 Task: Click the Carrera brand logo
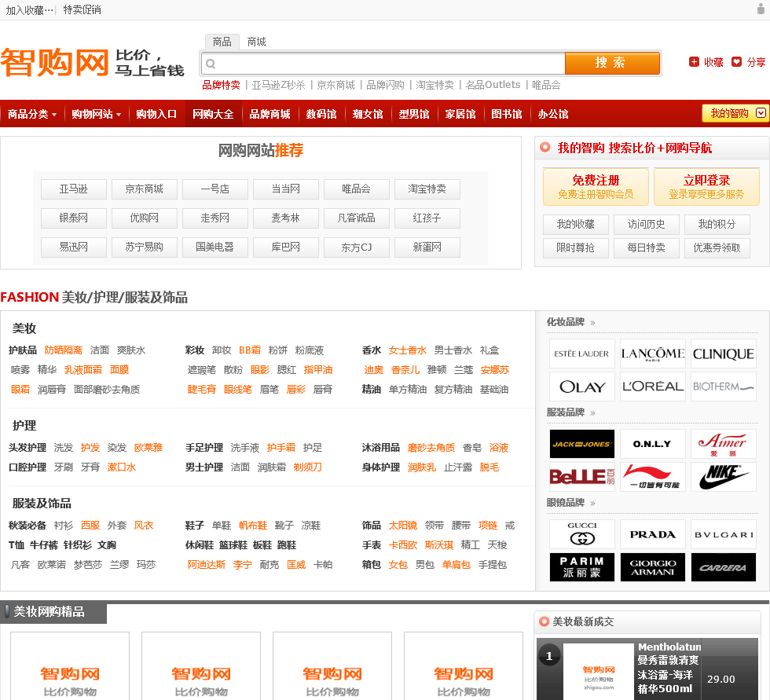point(723,567)
